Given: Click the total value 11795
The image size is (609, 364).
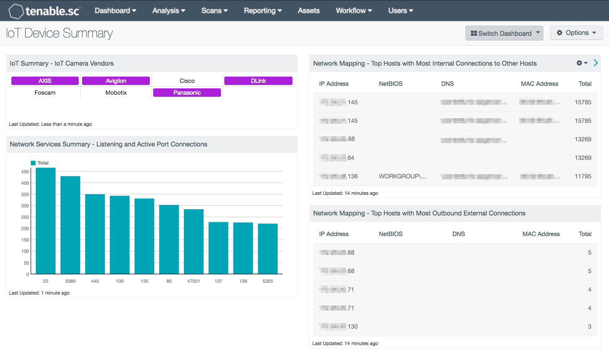Looking at the screenshot, I should tap(583, 176).
